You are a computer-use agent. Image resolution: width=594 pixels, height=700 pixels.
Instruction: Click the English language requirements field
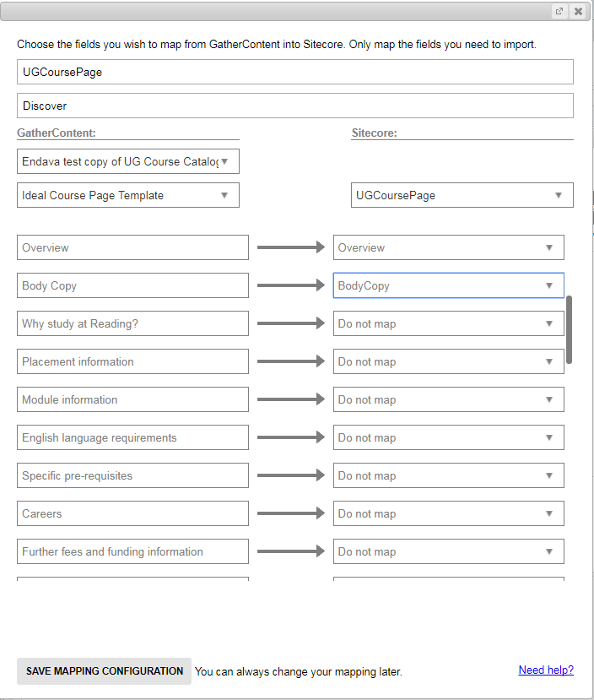(x=133, y=437)
